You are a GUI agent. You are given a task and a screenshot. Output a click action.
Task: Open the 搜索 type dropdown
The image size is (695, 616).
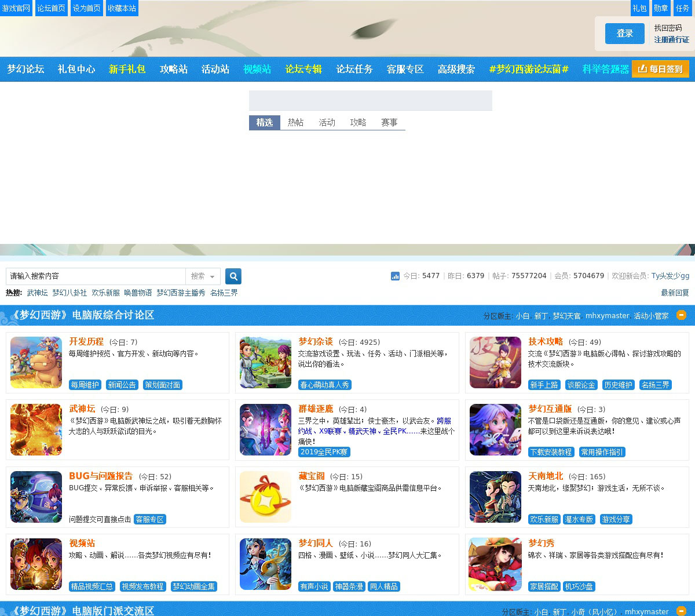(x=203, y=276)
